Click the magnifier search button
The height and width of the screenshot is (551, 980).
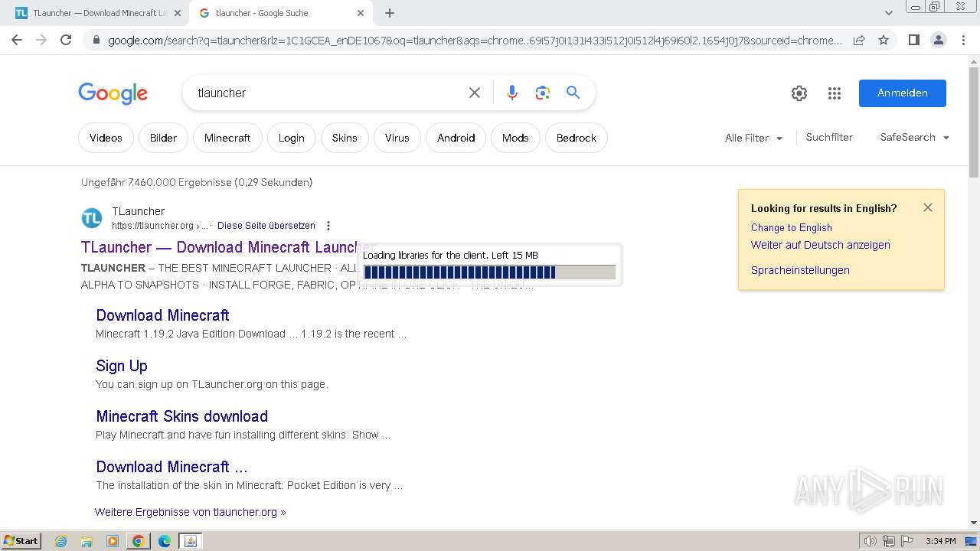tap(573, 93)
